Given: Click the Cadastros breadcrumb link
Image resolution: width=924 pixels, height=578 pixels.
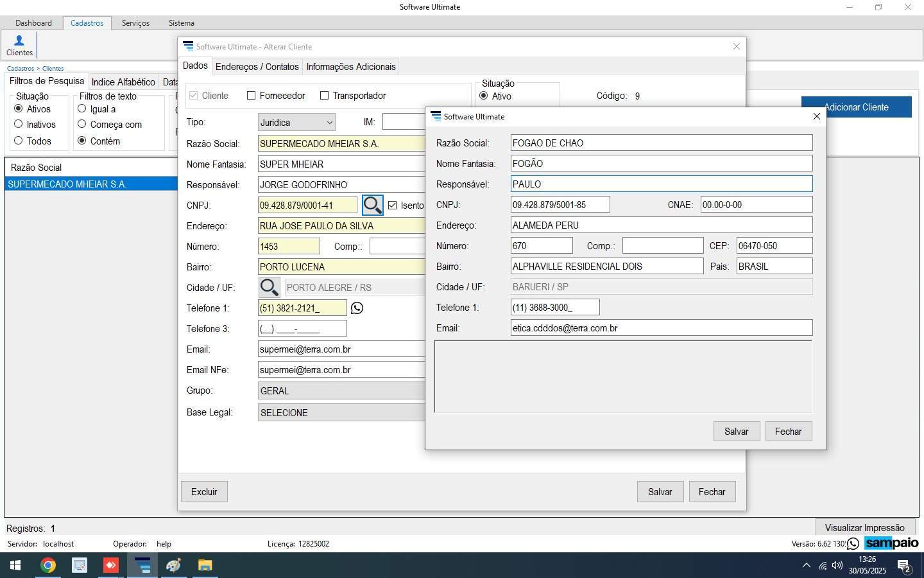Looking at the screenshot, I should point(21,68).
